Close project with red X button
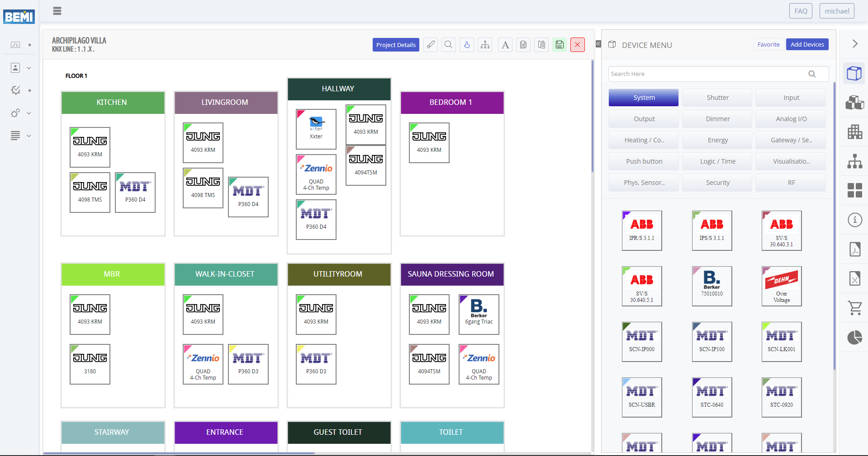This screenshot has height=456, width=868. (x=578, y=45)
